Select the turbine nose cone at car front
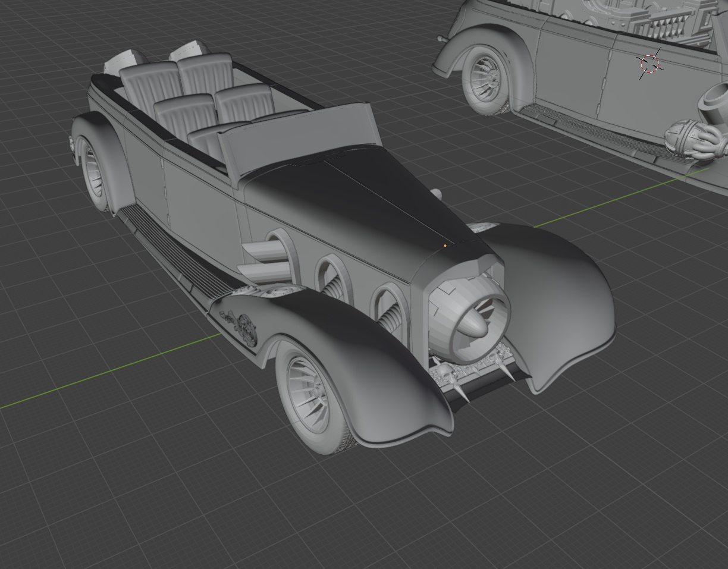 (474, 323)
